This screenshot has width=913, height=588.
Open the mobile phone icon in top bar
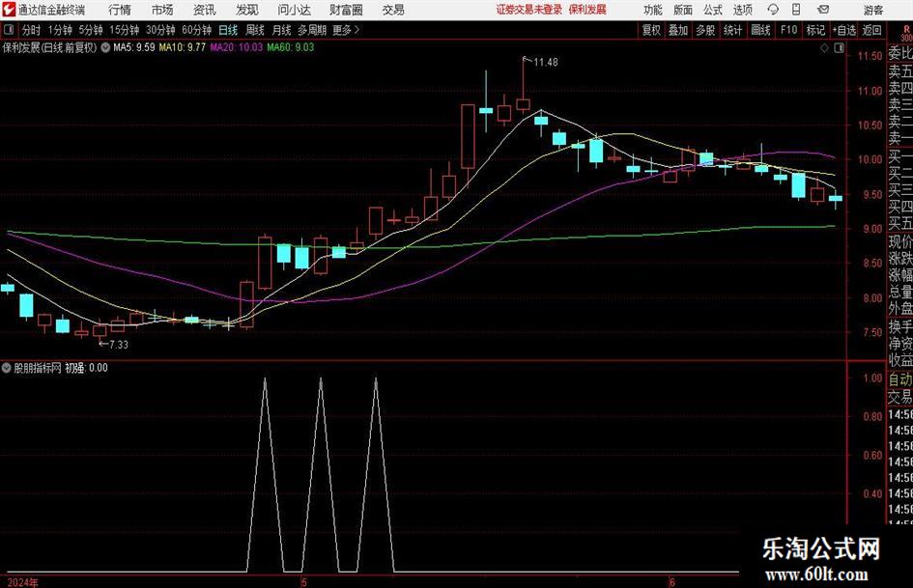click(x=796, y=10)
